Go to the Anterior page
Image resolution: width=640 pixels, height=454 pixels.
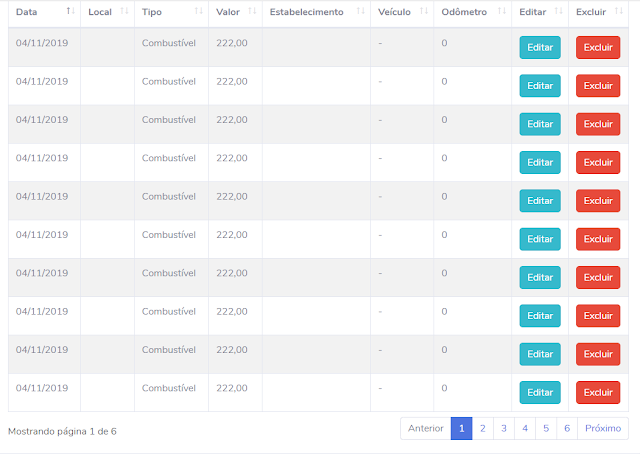pos(426,428)
